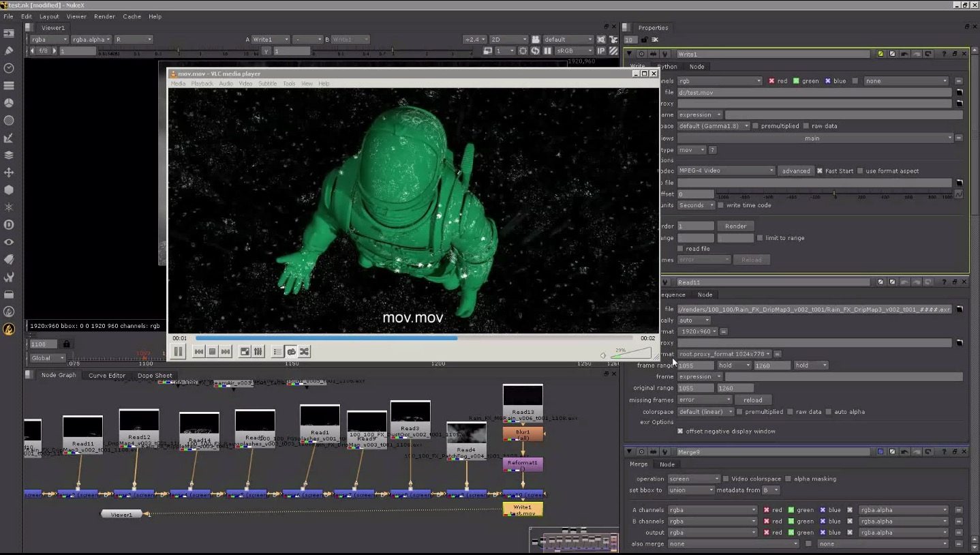Click the reload button in Read11
The width and height of the screenshot is (980, 555).
(x=752, y=400)
